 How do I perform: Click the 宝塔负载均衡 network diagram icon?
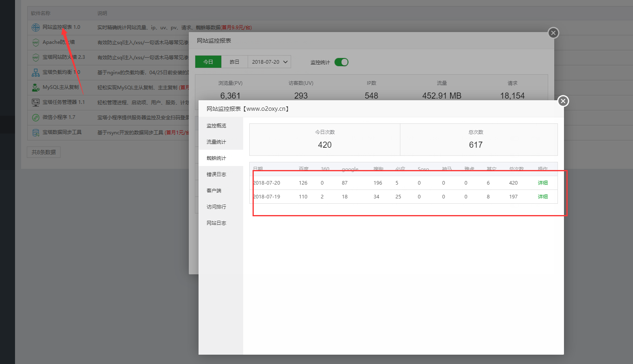pyautogui.click(x=36, y=72)
